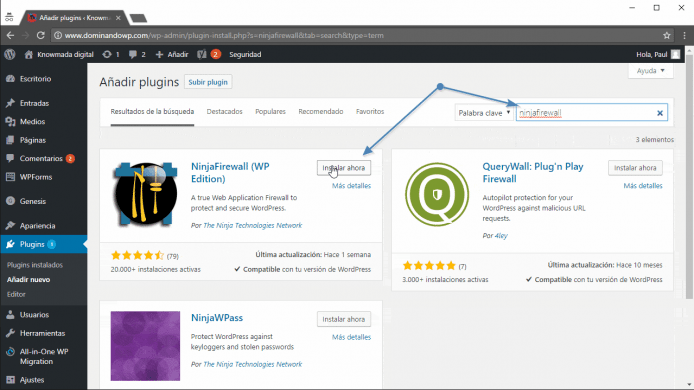Click the purple NinjaWPass thumbnail
The image size is (694, 390).
point(145,346)
